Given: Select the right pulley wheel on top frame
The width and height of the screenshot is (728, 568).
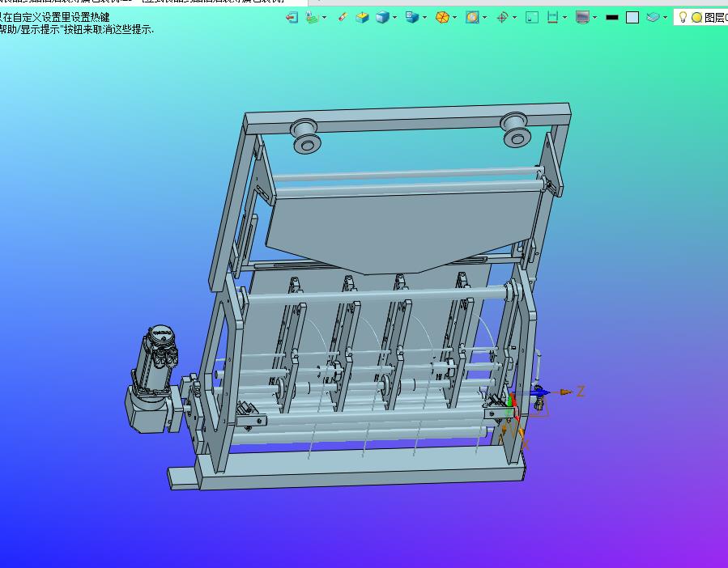Looking at the screenshot, I should click(515, 129).
